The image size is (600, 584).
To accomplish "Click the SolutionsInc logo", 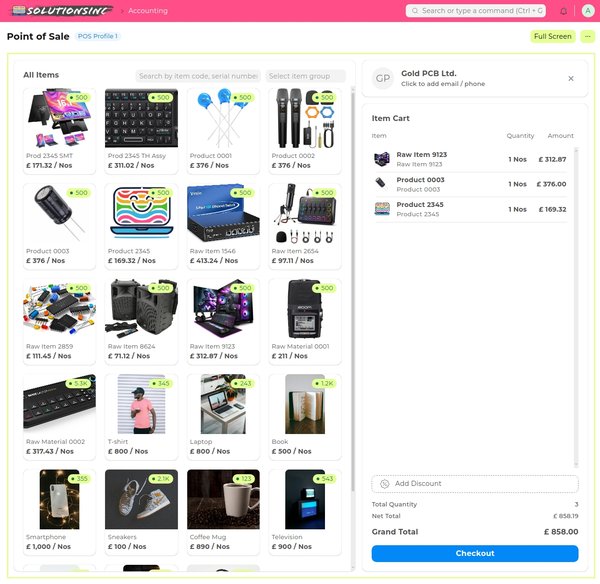I will [x=62, y=10].
